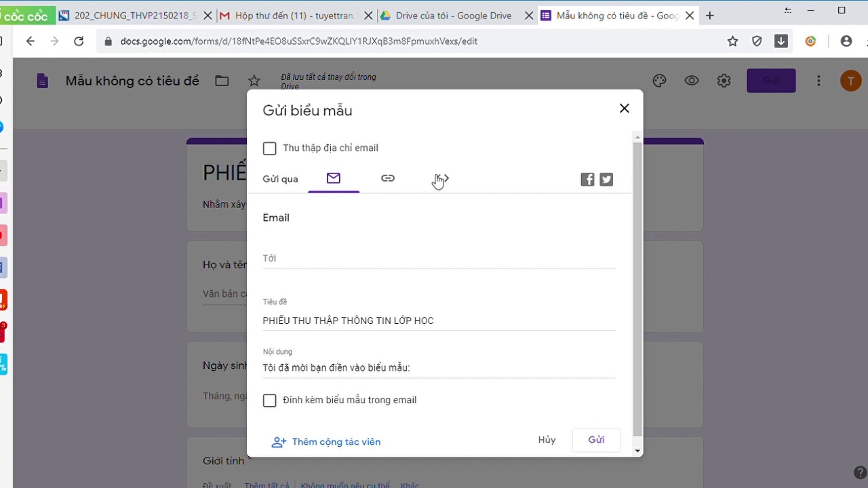
Task: Close the Gửi biểu mẫu dialog
Action: [x=625, y=108]
